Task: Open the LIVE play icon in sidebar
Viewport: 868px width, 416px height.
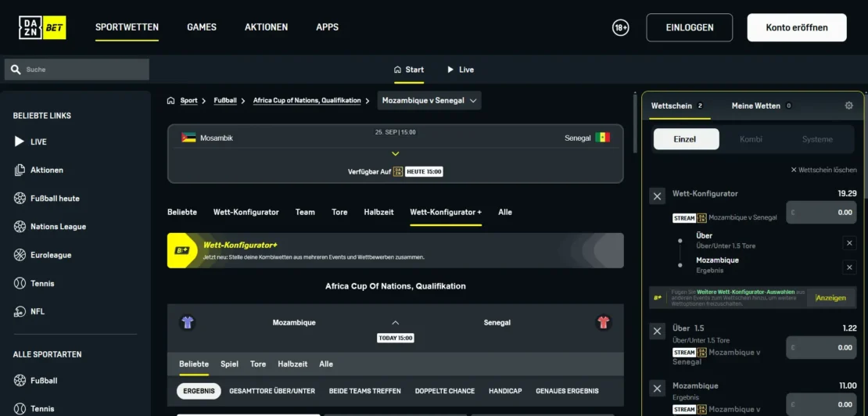Action: [20, 142]
